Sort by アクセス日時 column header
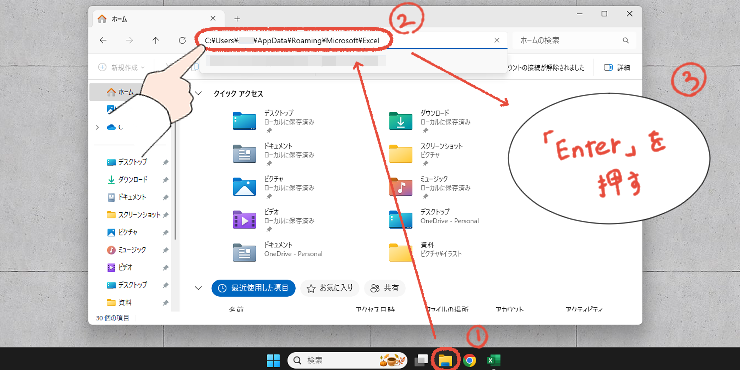 tap(375, 310)
